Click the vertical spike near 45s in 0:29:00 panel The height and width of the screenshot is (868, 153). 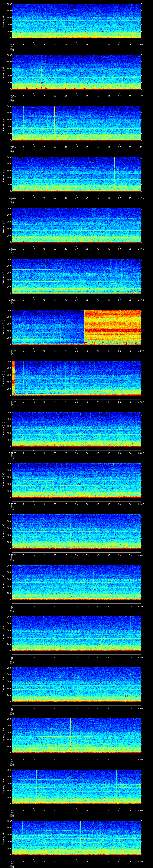click(108, 13)
